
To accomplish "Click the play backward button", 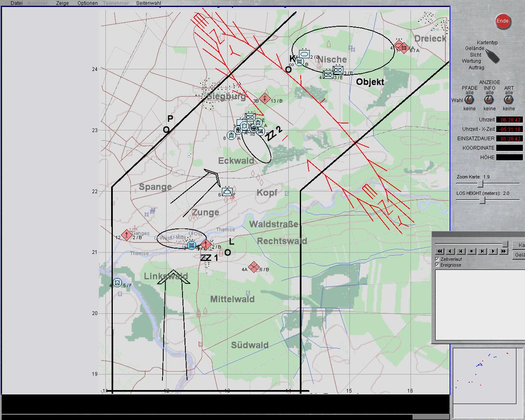I will (450, 251).
